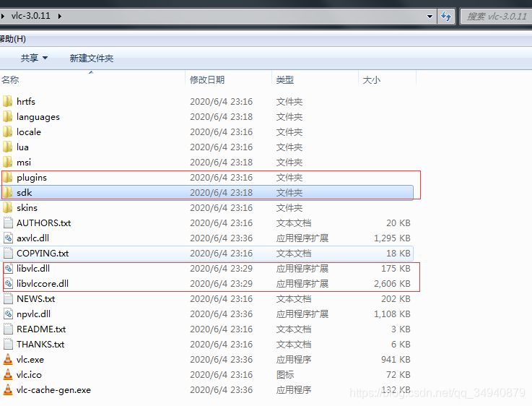The width and height of the screenshot is (532, 406).
Task: Select the file name THANKS.txt
Action: [x=40, y=344]
